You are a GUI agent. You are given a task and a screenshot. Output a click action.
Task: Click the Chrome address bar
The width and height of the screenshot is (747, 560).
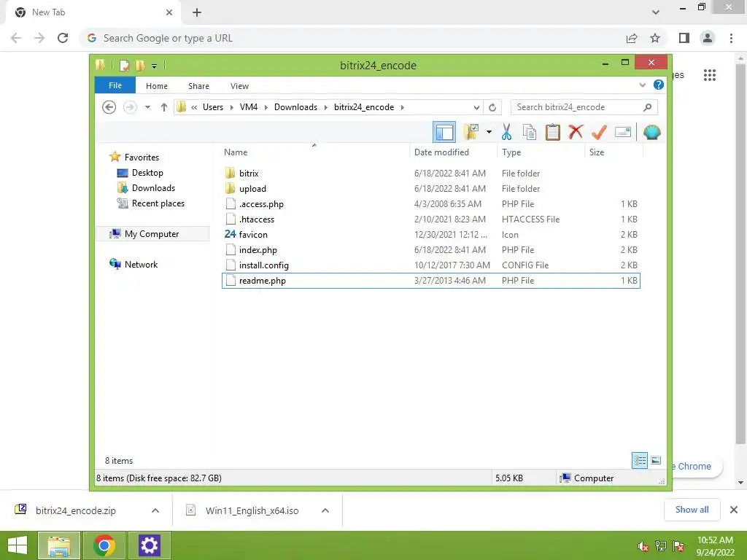pos(352,38)
